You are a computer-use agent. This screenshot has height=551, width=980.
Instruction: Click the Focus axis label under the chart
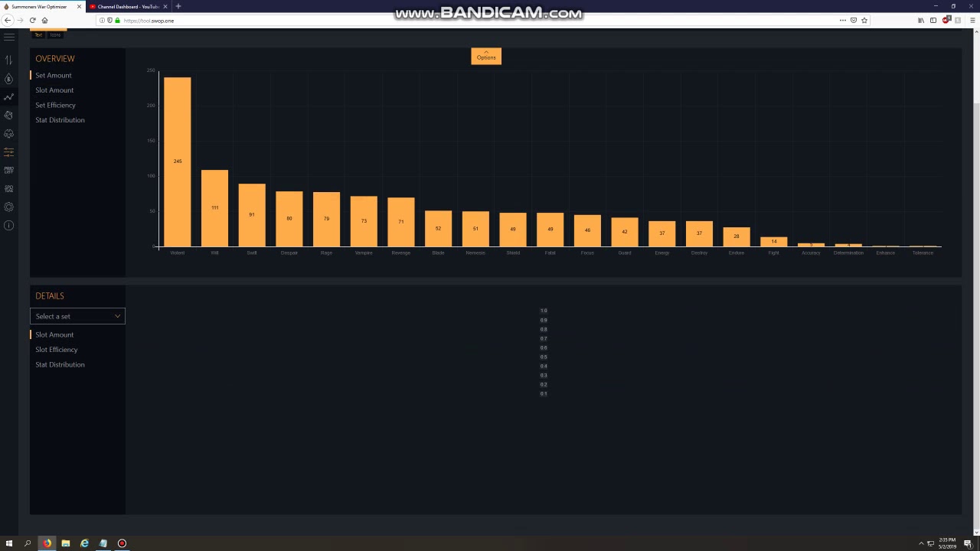click(587, 253)
